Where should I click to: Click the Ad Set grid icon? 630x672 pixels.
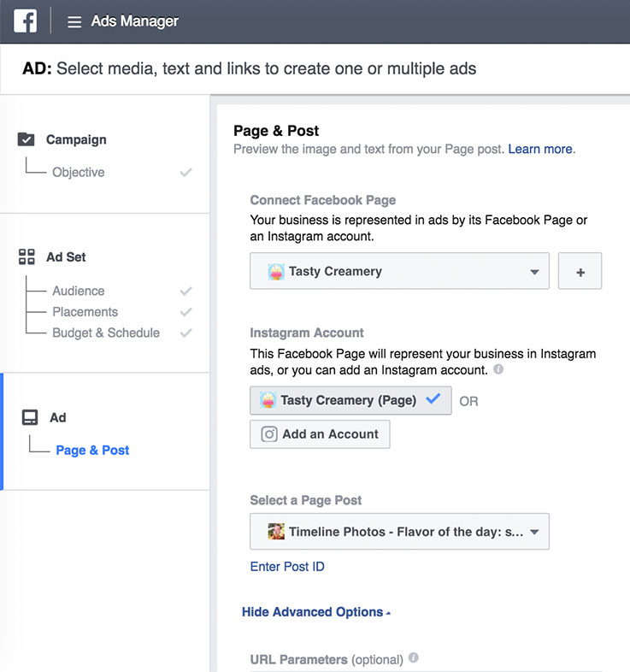(x=26, y=256)
